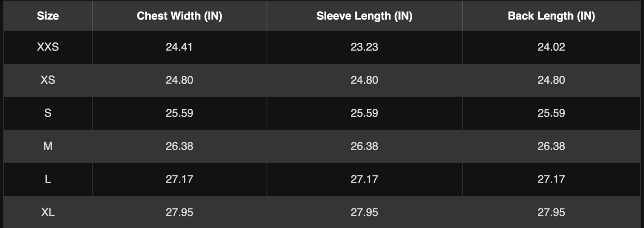The width and height of the screenshot is (644, 228).
Task: Click the XL size label
Action: pos(48,212)
